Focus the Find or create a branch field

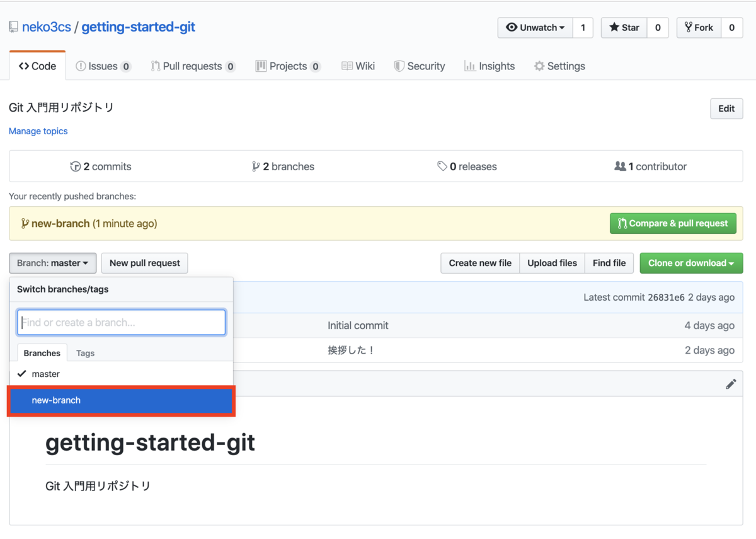coord(121,322)
